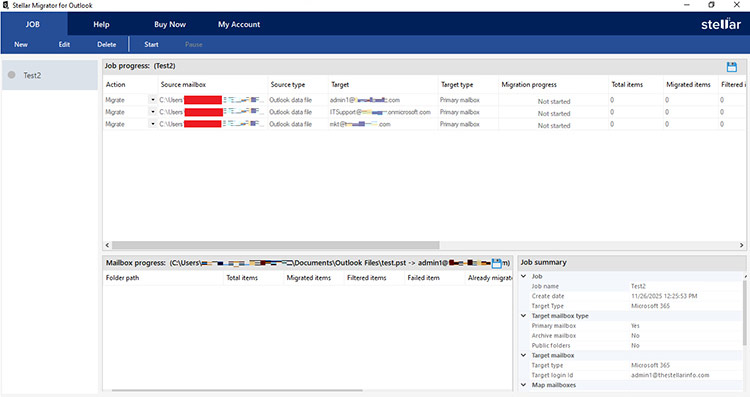Click the Job name value Test2
750x397 pixels.
pyautogui.click(x=638, y=286)
